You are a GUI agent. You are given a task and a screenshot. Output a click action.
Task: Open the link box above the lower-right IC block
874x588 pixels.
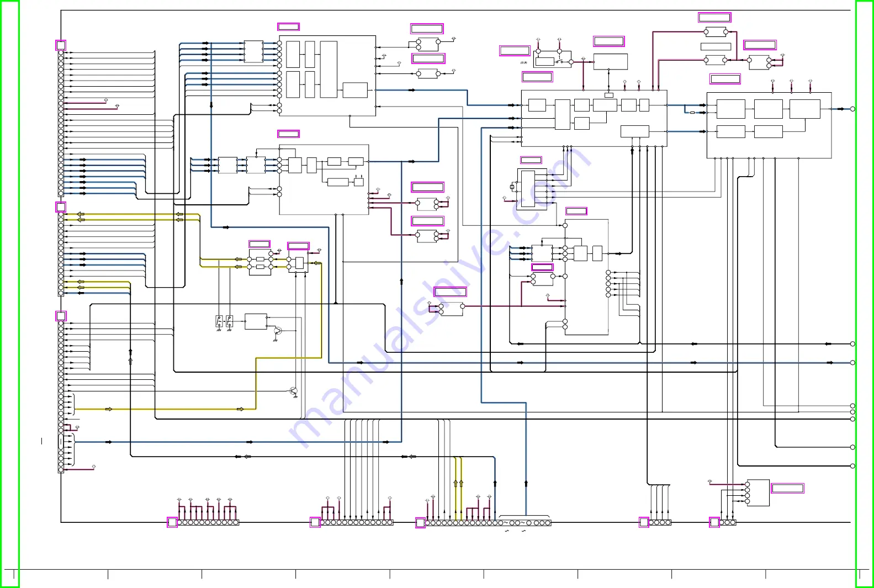(x=576, y=211)
